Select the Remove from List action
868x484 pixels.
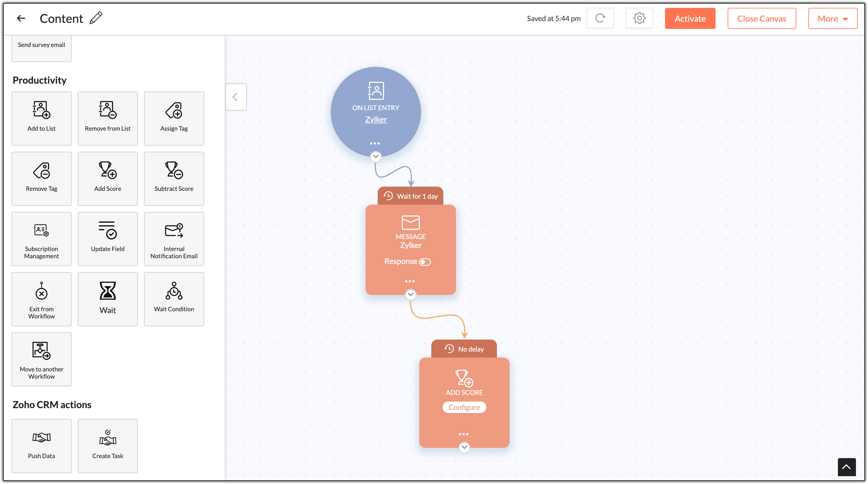click(x=108, y=119)
